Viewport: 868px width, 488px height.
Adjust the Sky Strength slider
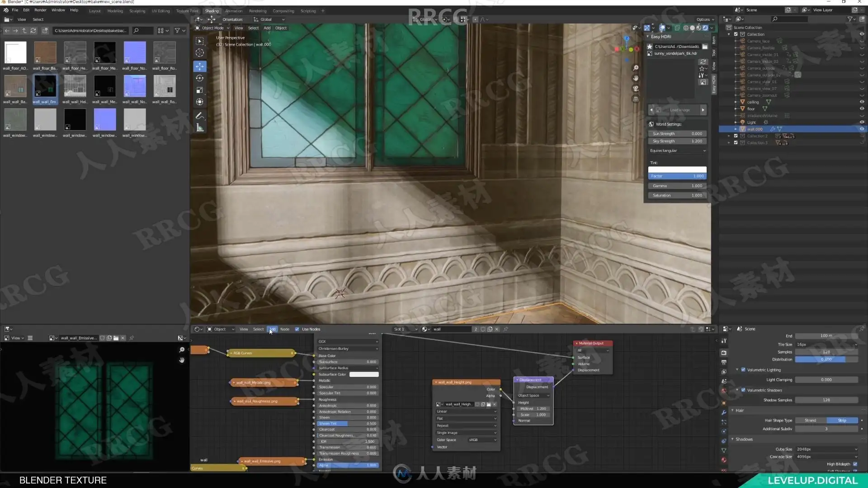pyautogui.click(x=677, y=141)
